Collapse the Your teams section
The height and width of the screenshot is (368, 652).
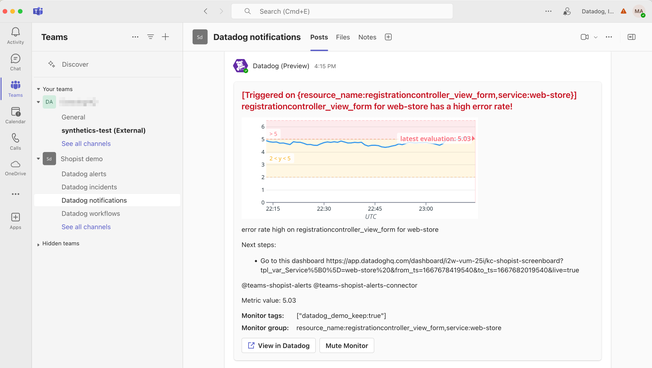pyautogui.click(x=38, y=89)
